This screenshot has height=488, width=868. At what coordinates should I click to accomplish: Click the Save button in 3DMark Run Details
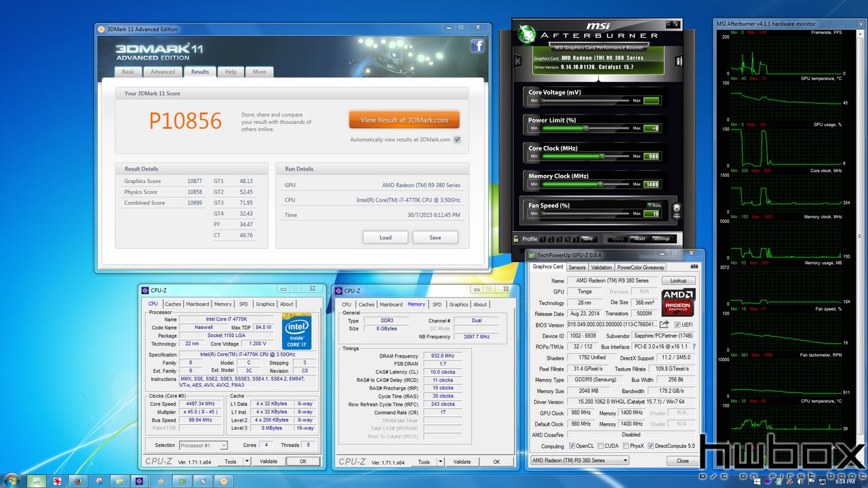435,237
